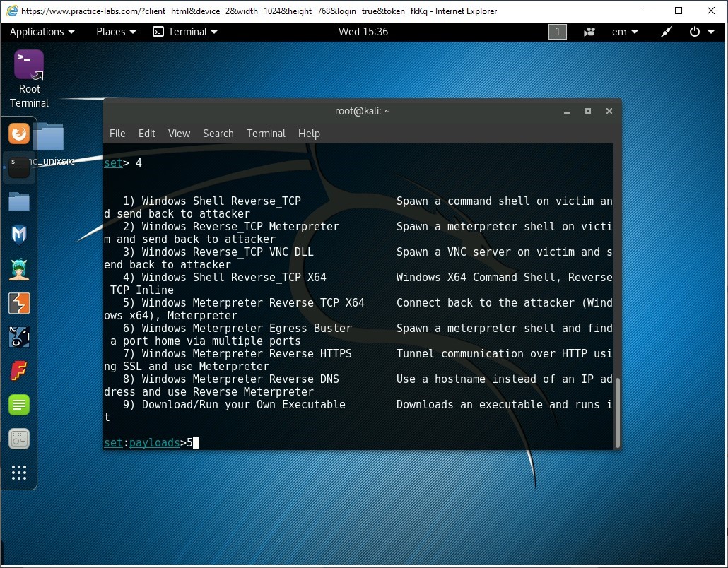Viewport: 728px width, 568px height.
Task: Click option 7 Windows Meterpreter Reverse HTTPS
Action: pos(237,354)
